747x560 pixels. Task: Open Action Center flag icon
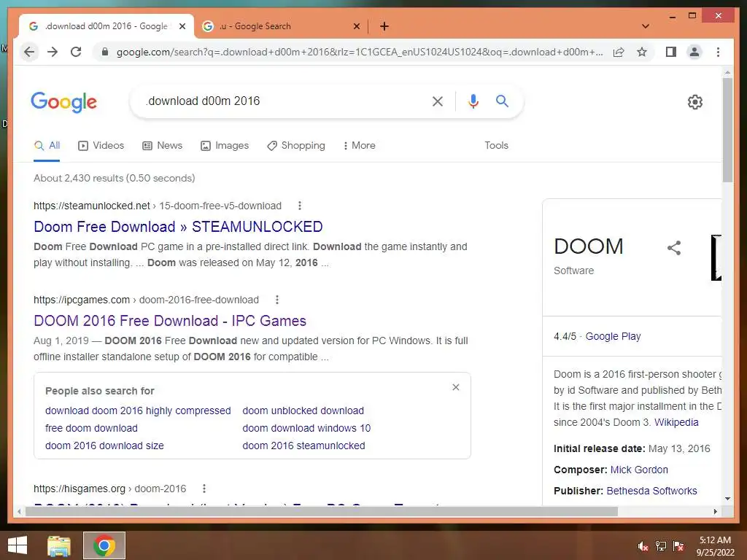678,546
